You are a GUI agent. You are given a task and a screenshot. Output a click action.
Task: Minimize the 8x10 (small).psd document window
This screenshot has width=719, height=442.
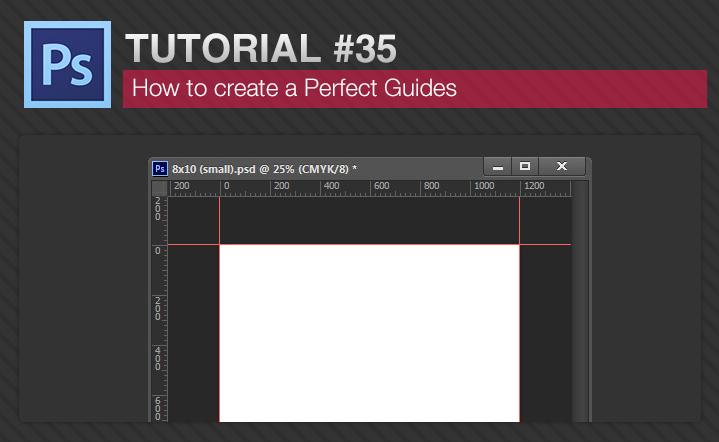pyautogui.click(x=497, y=166)
